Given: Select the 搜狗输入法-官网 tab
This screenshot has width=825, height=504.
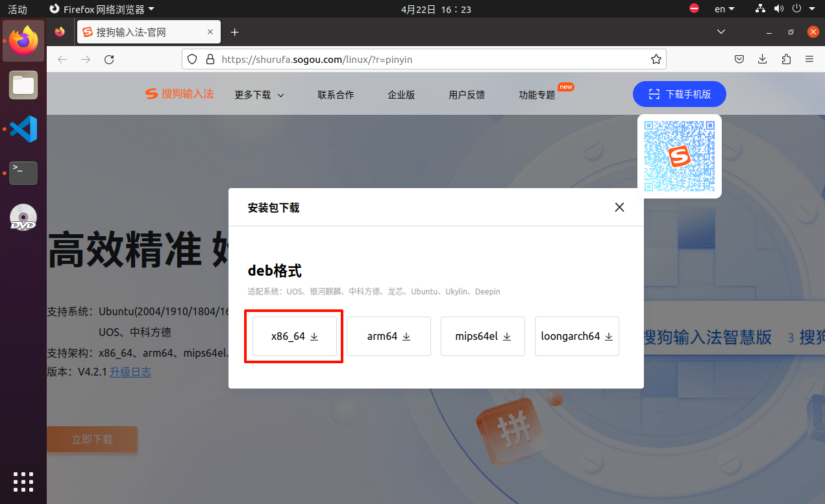Looking at the screenshot, I should click(149, 32).
